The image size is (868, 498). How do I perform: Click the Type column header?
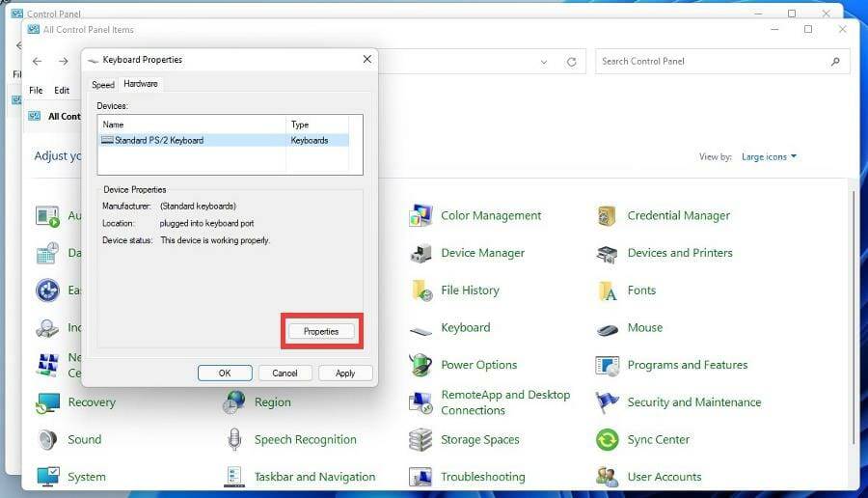point(317,124)
